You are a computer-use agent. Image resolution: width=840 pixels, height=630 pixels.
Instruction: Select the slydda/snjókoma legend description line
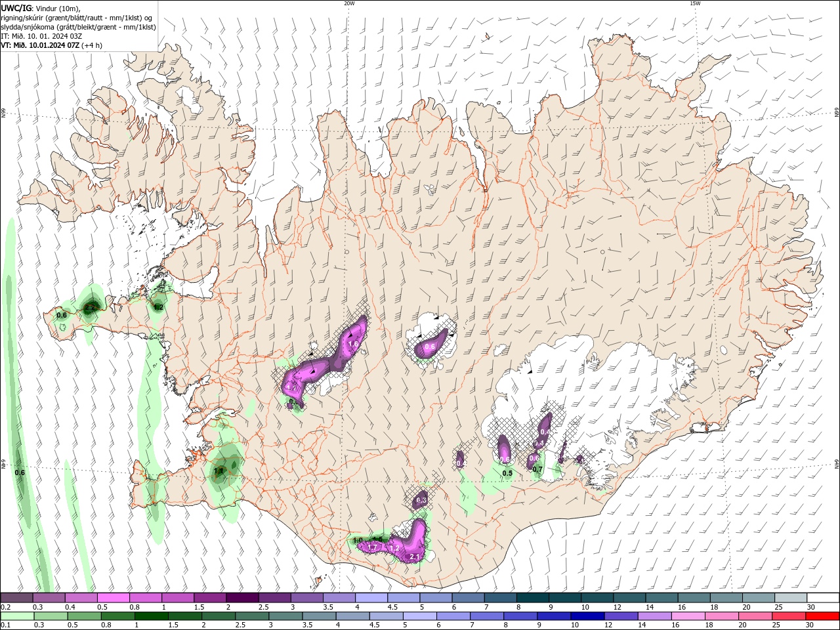78,27
